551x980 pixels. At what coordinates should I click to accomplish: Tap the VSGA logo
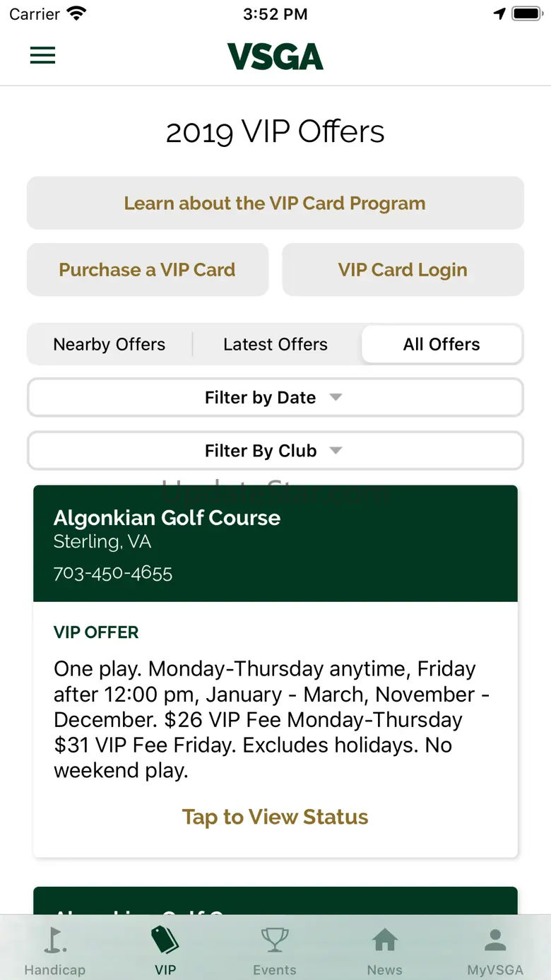(275, 57)
